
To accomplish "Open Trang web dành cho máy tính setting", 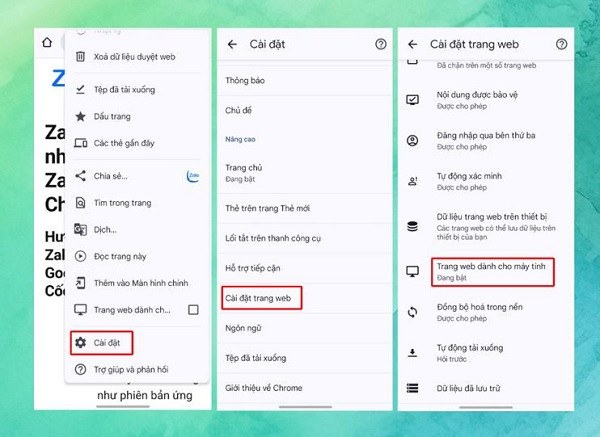I will (486, 272).
